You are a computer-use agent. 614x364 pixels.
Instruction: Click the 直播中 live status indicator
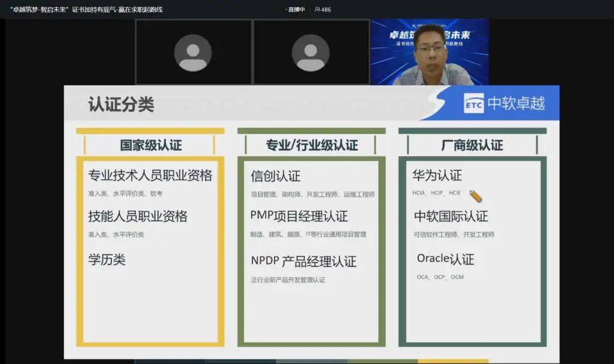[x=296, y=10]
